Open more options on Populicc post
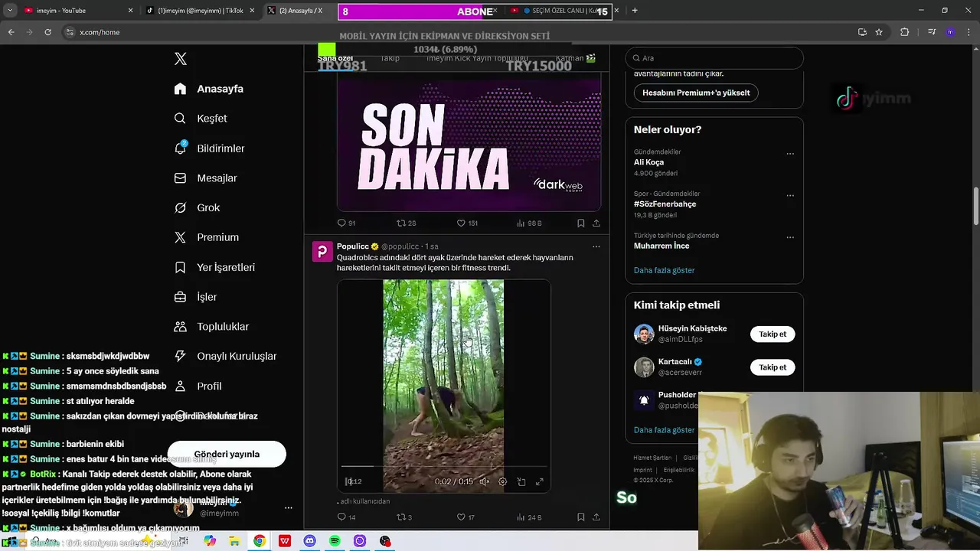 [x=596, y=246]
